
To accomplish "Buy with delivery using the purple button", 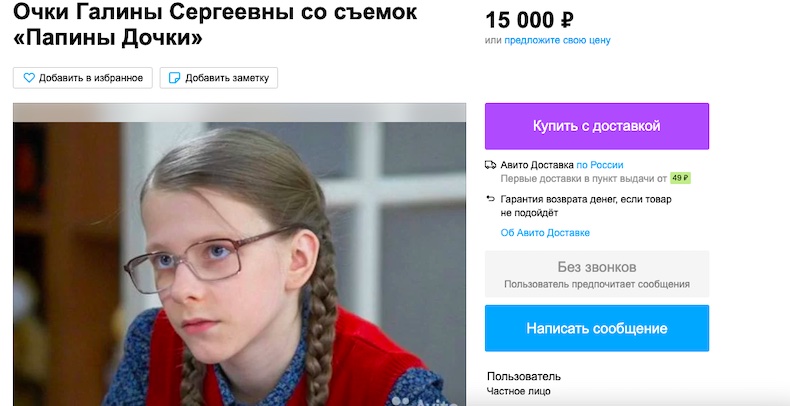I will pos(597,126).
